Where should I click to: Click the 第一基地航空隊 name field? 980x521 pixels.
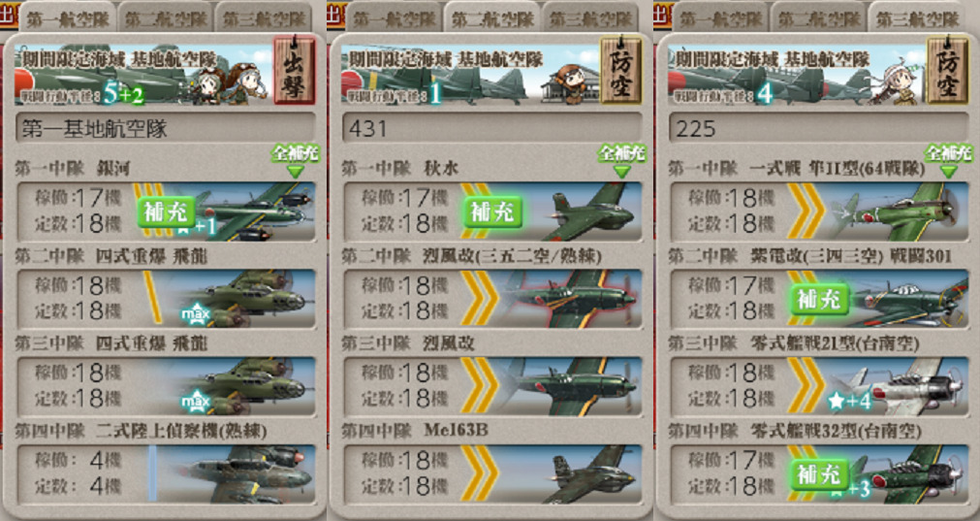165,129
